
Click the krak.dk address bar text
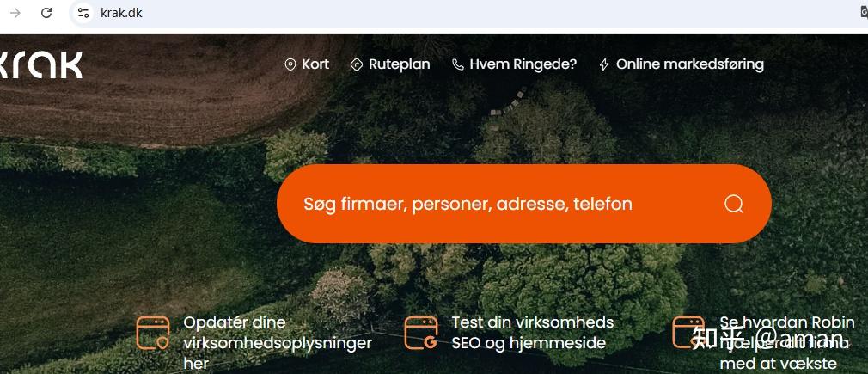click(x=121, y=13)
